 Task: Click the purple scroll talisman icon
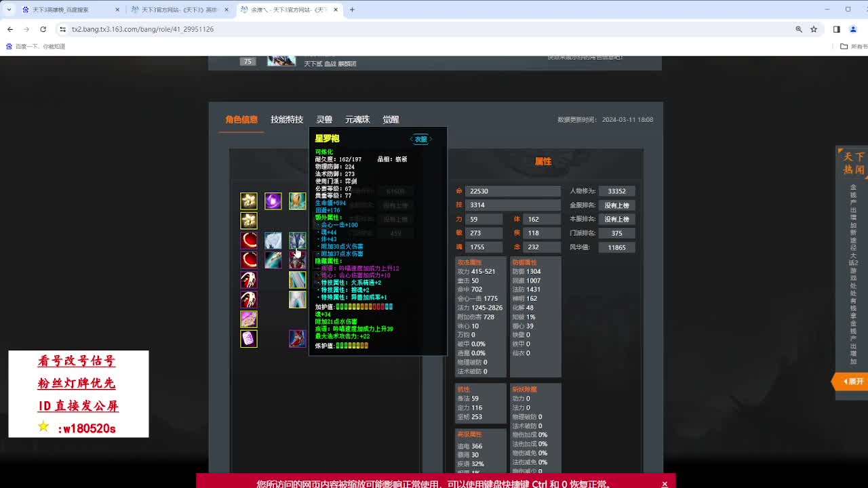pos(249,338)
